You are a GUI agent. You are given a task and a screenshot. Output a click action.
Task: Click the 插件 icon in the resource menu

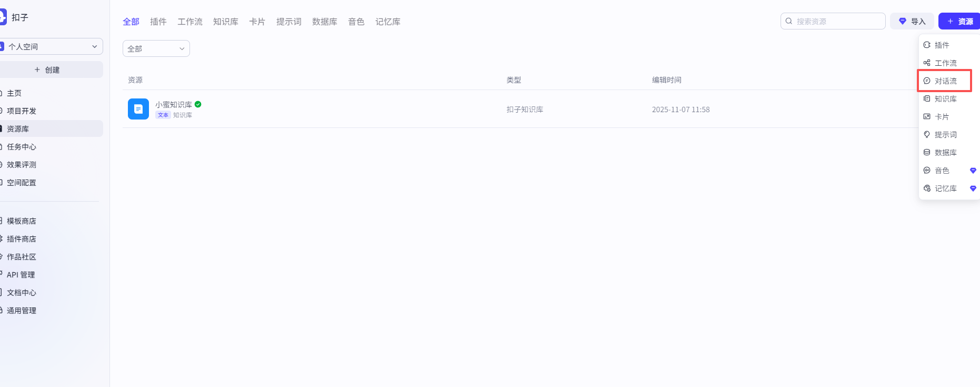[927, 45]
